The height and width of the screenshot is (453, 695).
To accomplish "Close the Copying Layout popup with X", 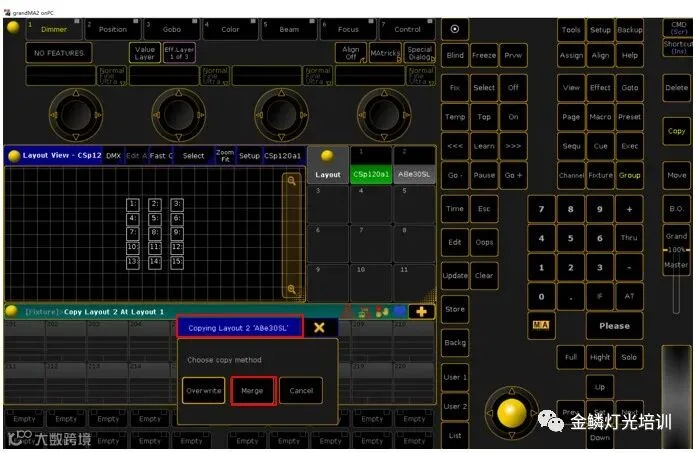I will (319, 328).
